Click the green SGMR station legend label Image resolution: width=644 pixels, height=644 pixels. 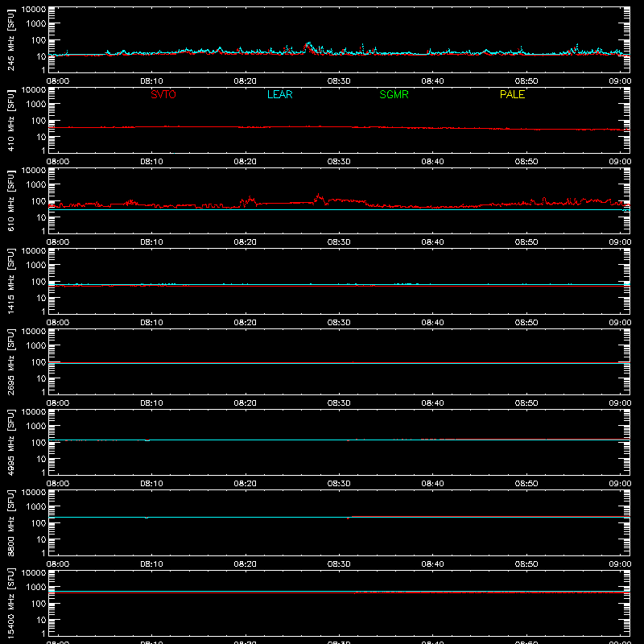pos(394,94)
